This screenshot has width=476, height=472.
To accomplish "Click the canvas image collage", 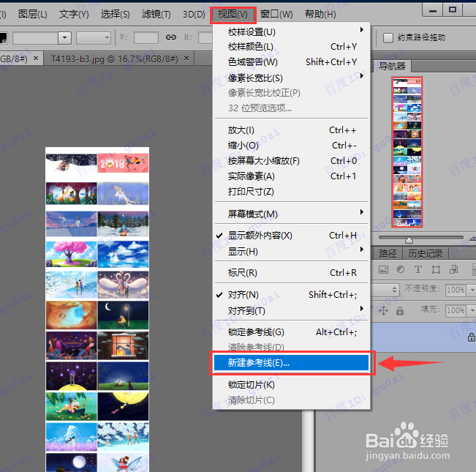I will click(x=97, y=310).
